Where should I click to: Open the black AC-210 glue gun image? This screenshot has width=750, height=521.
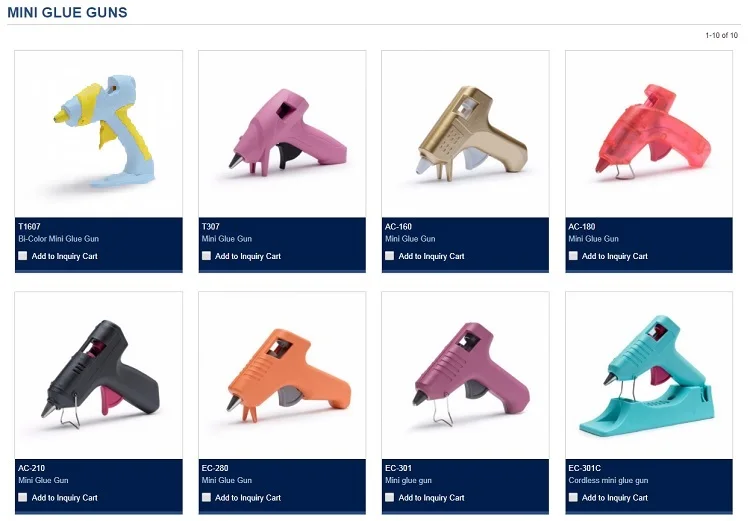pos(99,376)
